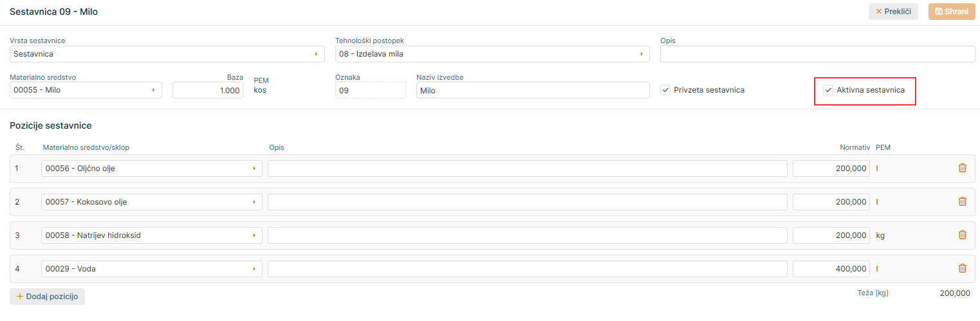Viewport: 980px width, 321px height.
Task: Expand the 00029 - Voda material dropdown
Action: 151,269
